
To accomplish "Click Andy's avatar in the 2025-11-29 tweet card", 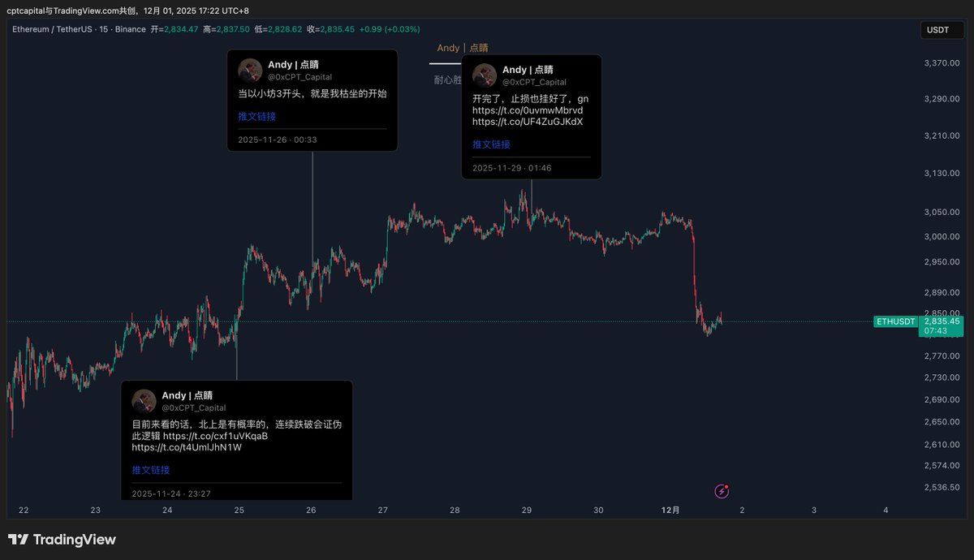I will pos(485,75).
